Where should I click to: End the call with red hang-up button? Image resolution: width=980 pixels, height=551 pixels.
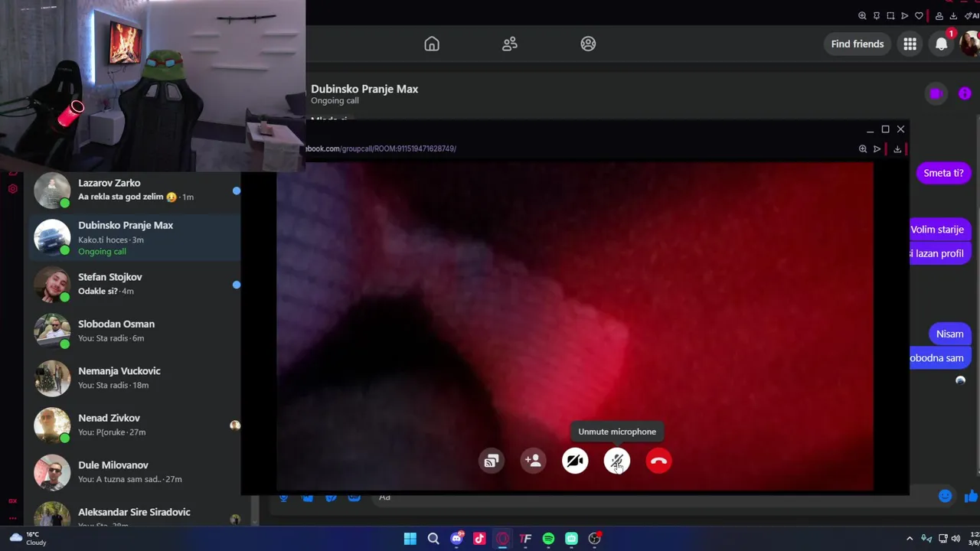click(x=658, y=461)
